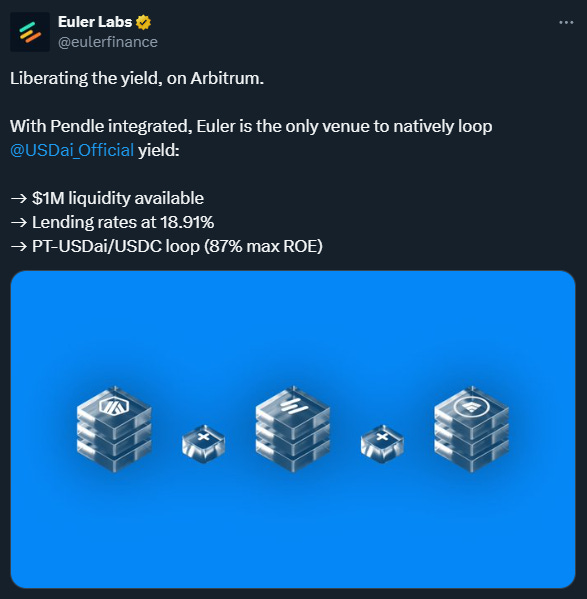Follow the @USDai_Official mention link
The width and height of the screenshot is (587, 599).
point(72,150)
